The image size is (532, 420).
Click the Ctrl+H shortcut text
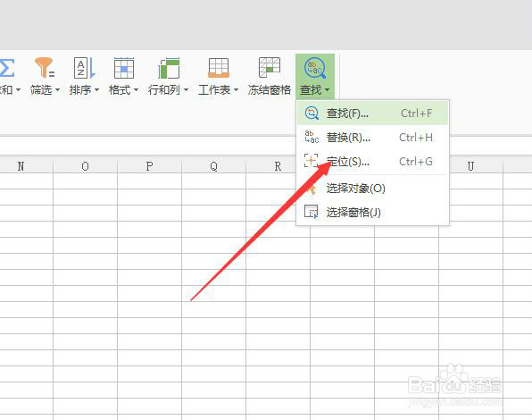416,138
